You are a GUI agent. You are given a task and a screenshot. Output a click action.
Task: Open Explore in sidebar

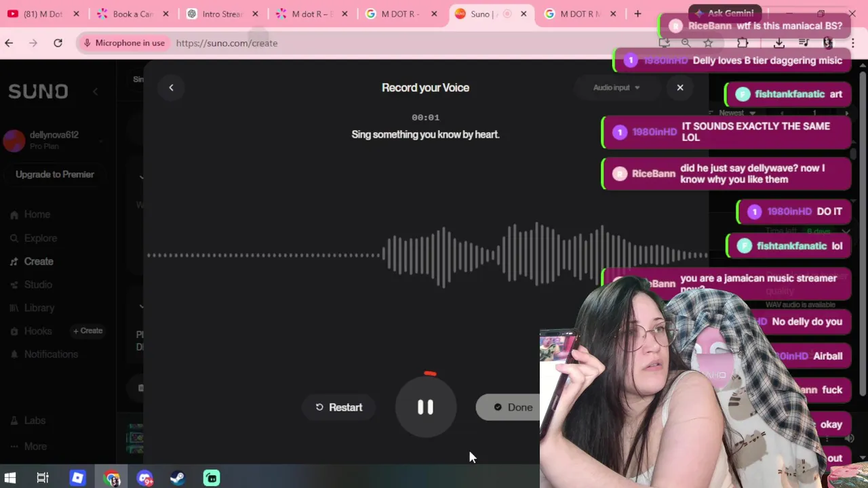pyautogui.click(x=40, y=238)
